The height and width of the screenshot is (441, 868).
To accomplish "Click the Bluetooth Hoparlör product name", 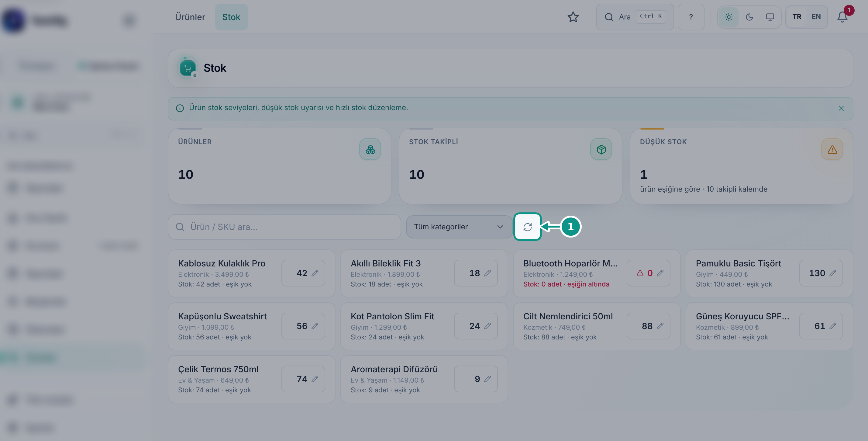I will (570, 263).
